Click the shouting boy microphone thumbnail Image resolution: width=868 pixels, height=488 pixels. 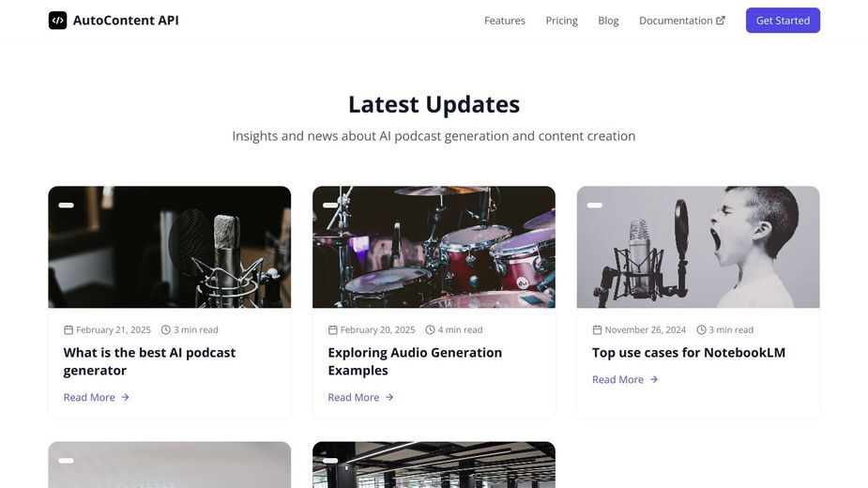698,247
